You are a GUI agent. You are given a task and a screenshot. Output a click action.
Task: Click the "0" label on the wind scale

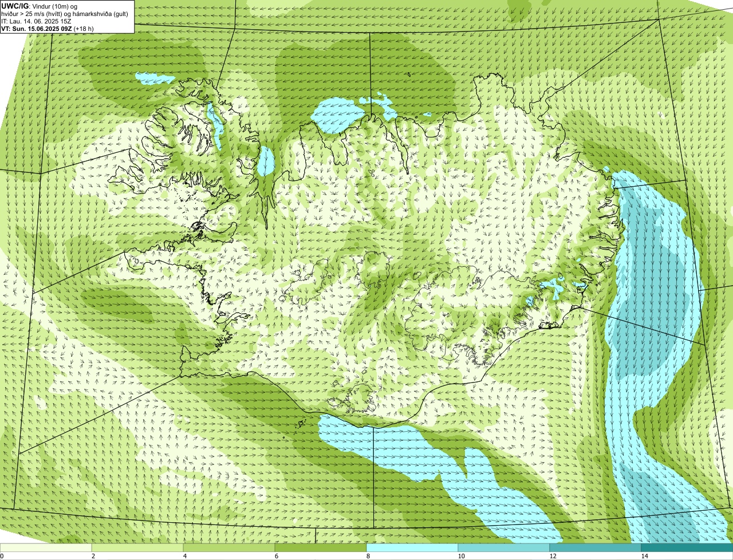click(2, 556)
